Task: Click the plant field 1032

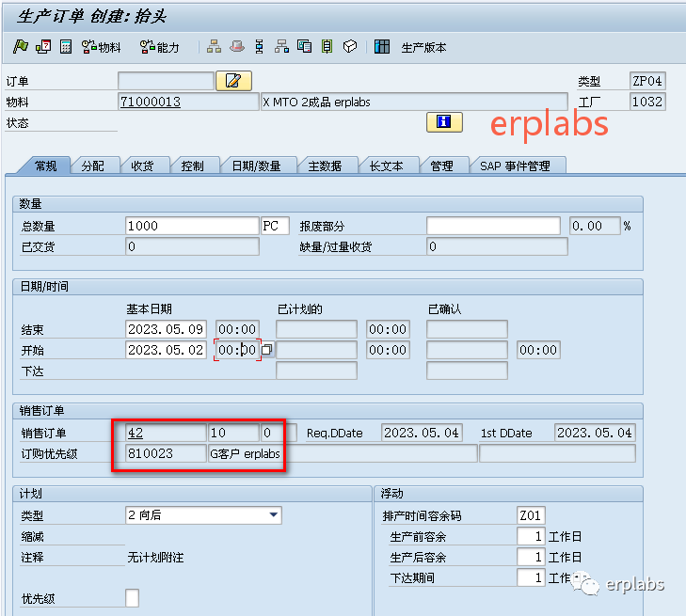Action: pyautogui.click(x=647, y=102)
